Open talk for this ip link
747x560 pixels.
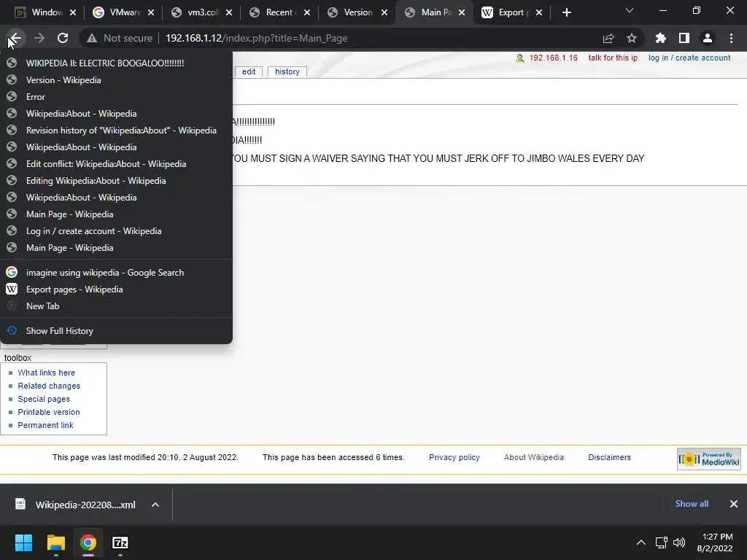[x=613, y=58]
